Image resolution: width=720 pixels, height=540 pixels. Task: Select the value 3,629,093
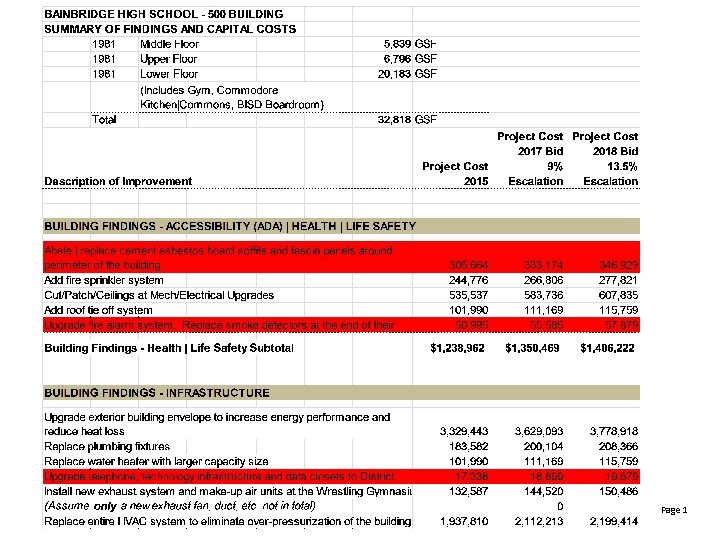(539, 431)
